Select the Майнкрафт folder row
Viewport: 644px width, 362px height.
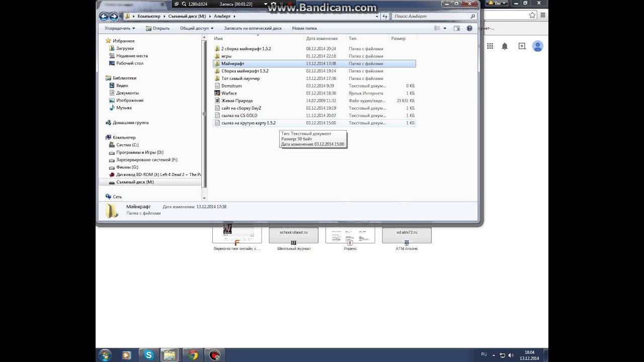click(x=314, y=63)
